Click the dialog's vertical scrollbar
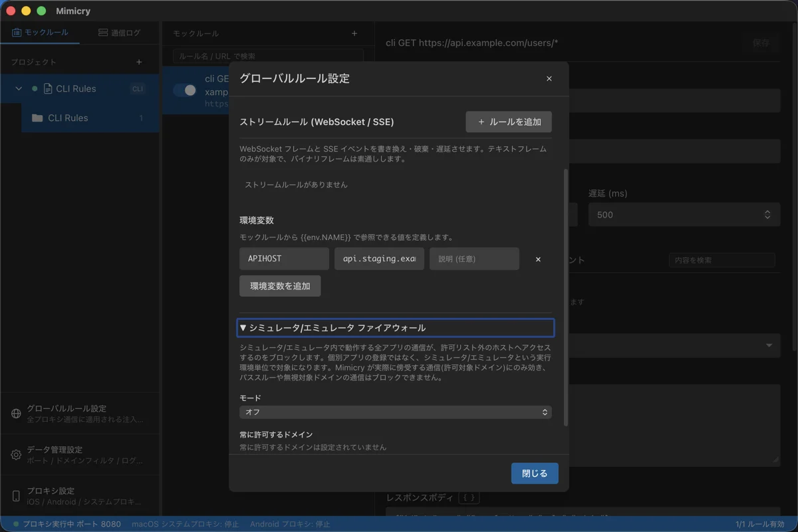This screenshot has width=798, height=532. (566, 297)
